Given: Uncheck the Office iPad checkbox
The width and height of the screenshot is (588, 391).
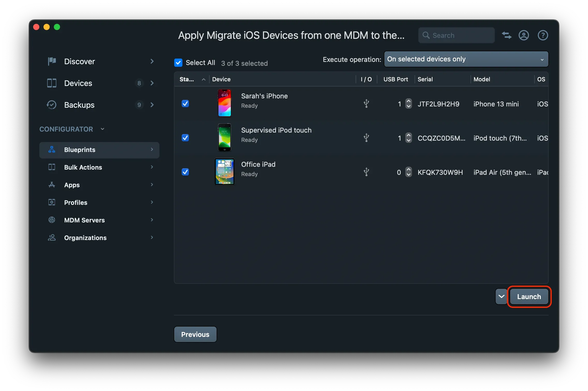Looking at the screenshot, I should click(x=185, y=172).
